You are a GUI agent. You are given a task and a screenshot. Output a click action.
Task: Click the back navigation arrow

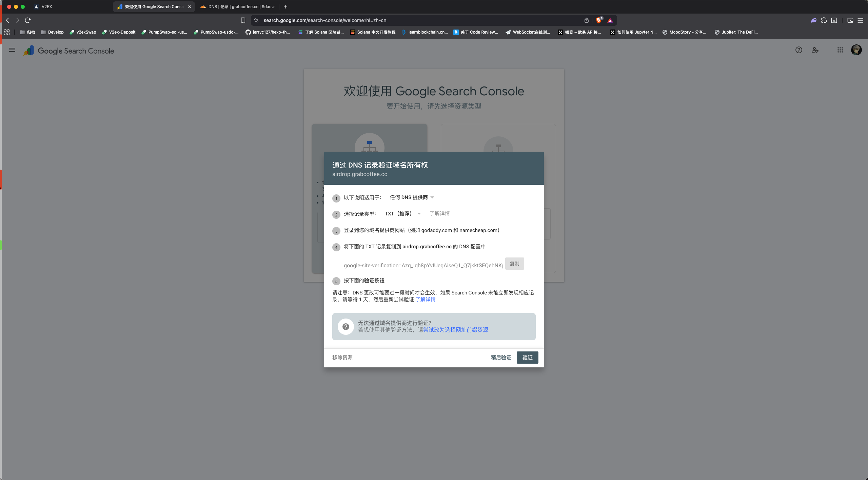[7, 20]
